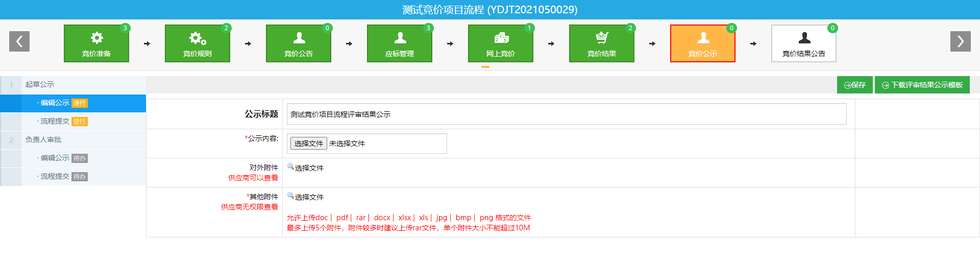
Task: Click the right arrow to scroll steps forward
Action: point(961,41)
